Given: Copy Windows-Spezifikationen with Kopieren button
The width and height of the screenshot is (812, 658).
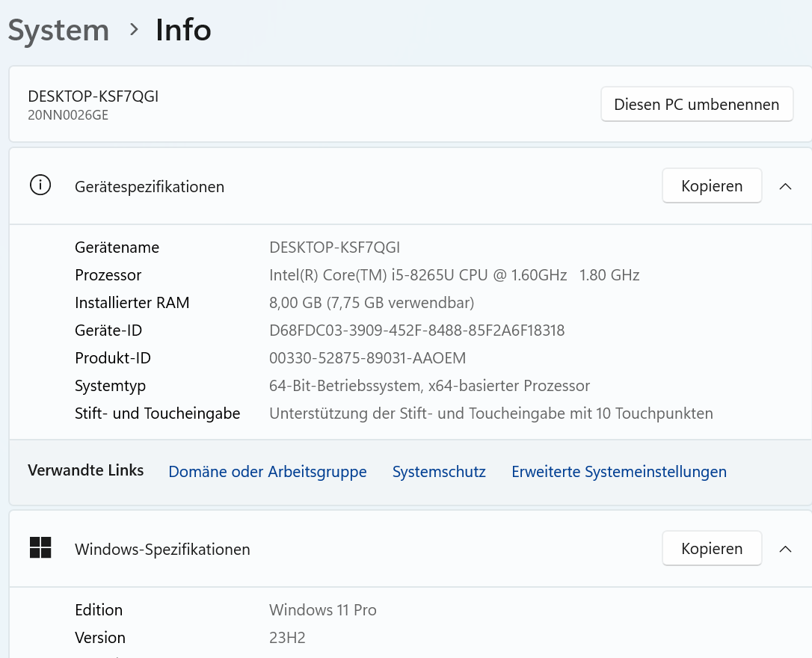Looking at the screenshot, I should click(712, 548).
